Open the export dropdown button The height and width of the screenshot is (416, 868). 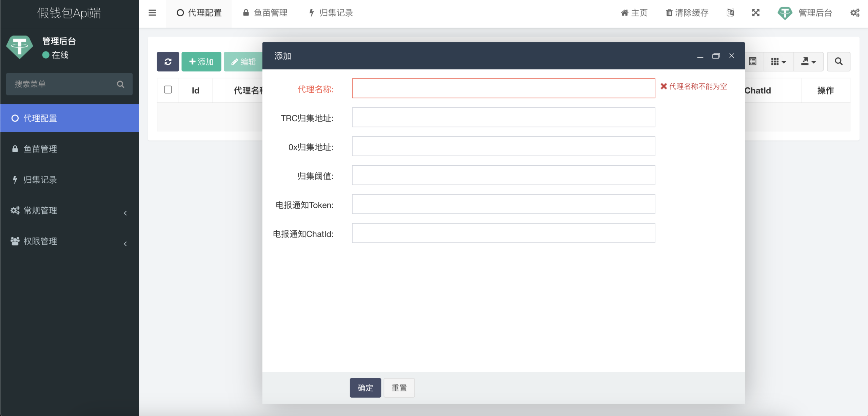(x=808, y=62)
